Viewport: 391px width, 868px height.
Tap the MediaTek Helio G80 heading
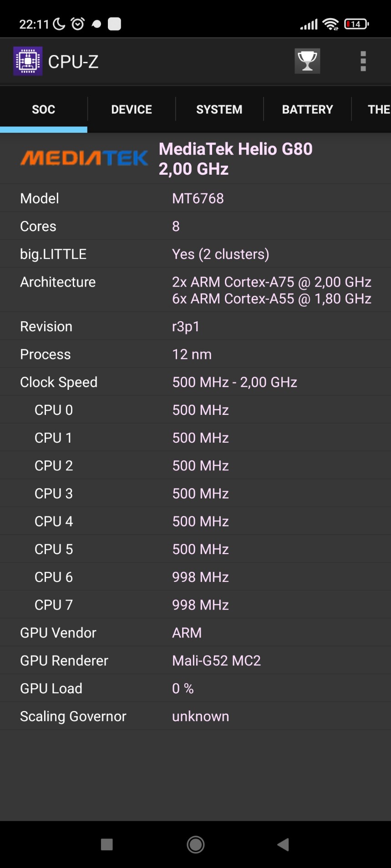pyautogui.click(x=235, y=159)
